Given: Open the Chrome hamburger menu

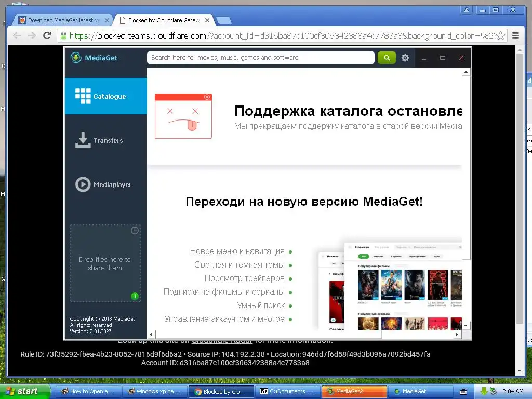Looking at the screenshot, I should pos(516,36).
